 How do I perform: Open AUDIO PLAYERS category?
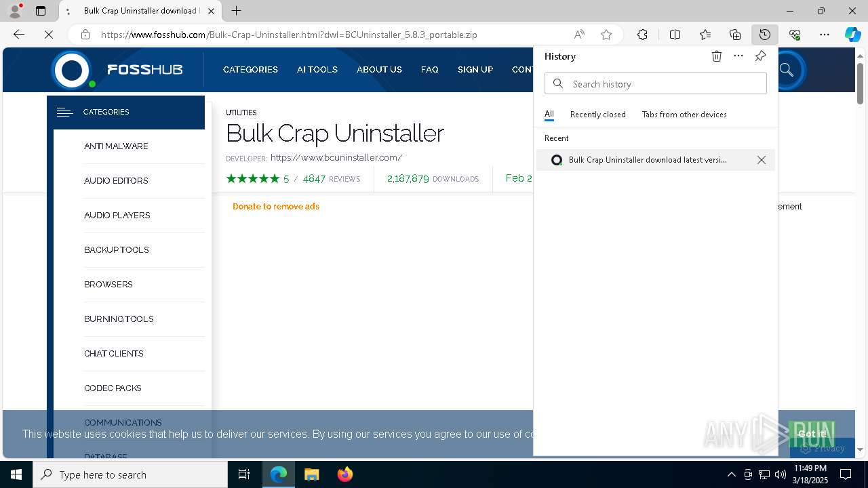tap(117, 216)
